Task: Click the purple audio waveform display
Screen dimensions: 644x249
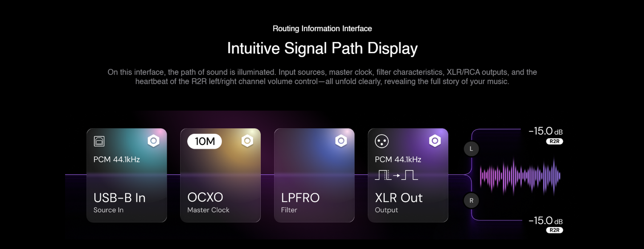Action: pyautogui.click(x=520, y=176)
